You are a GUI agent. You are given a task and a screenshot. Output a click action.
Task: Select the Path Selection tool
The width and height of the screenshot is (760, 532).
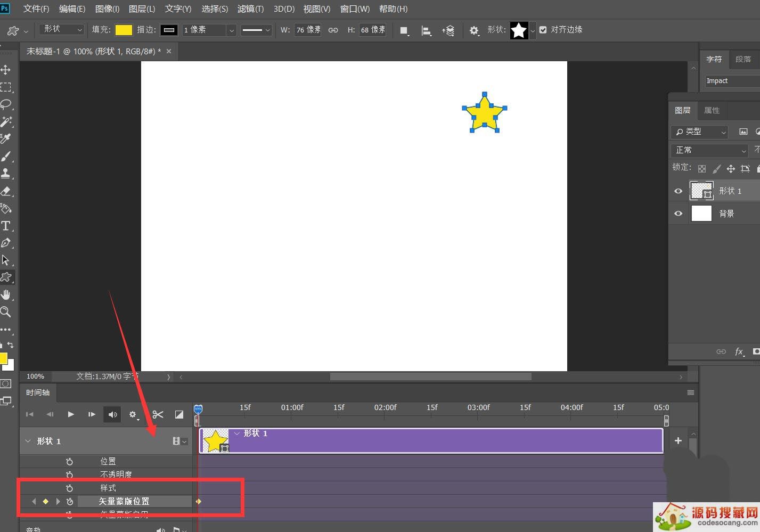[6, 260]
